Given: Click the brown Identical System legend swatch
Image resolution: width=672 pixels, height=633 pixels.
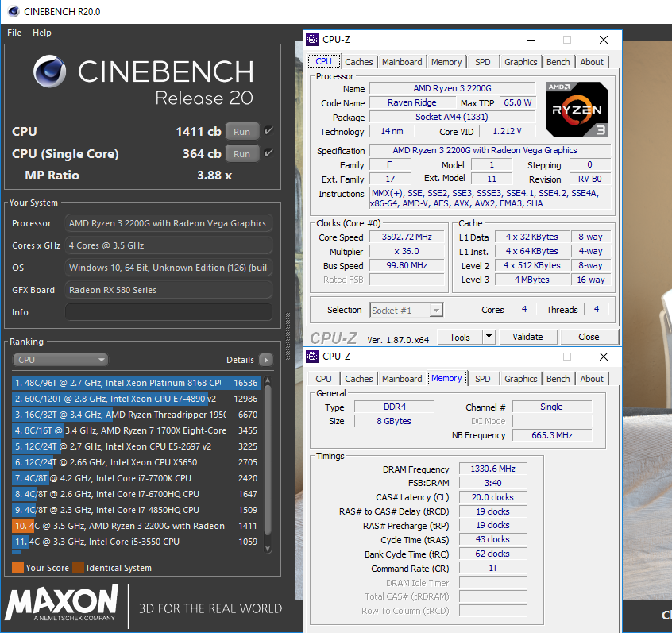Looking at the screenshot, I should coord(78,567).
